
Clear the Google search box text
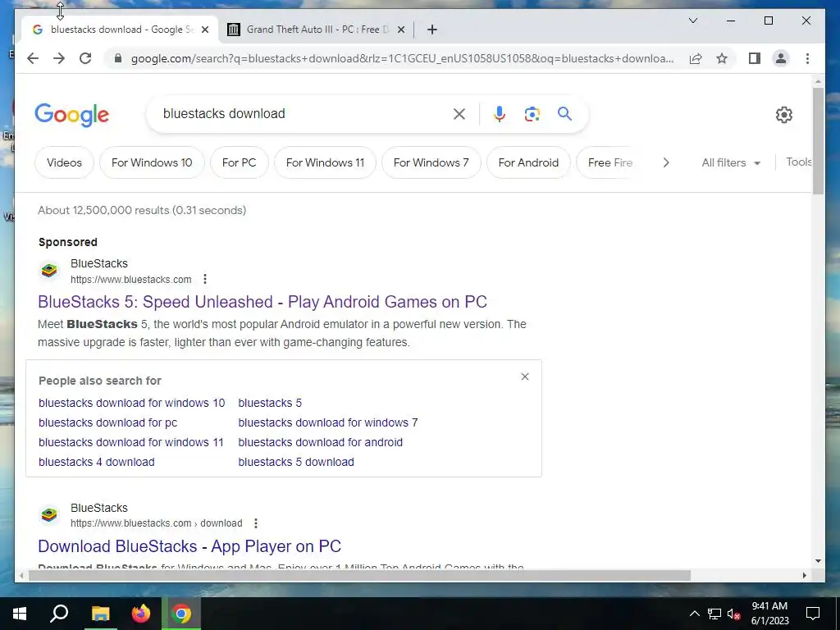coord(459,113)
